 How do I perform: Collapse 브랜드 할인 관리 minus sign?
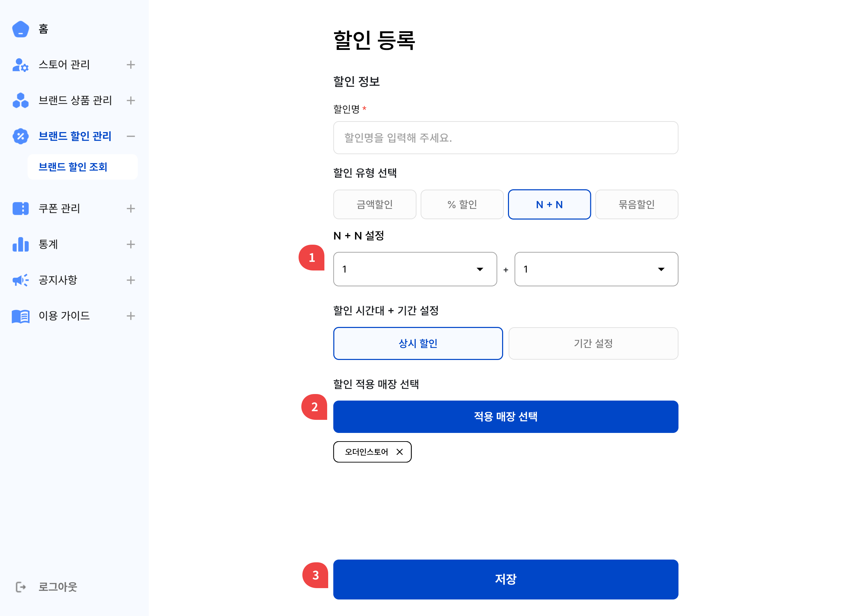(x=131, y=136)
